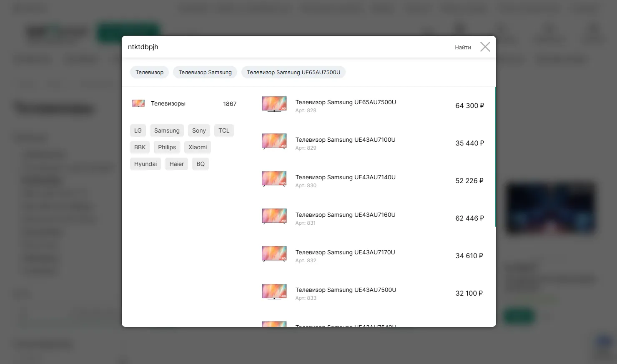Viewport: 617px width, 364px height.
Task: Click thumbnail of Samsung UE65AU7500U TV
Action: coord(274,104)
